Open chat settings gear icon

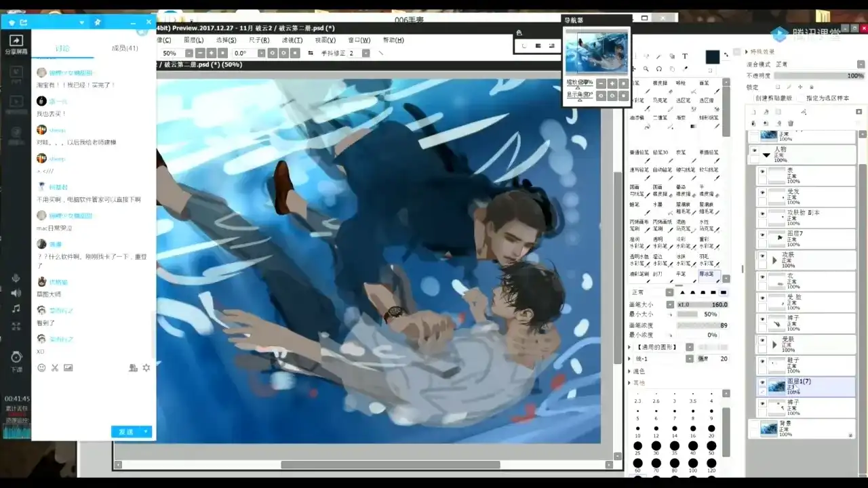[x=146, y=367]
